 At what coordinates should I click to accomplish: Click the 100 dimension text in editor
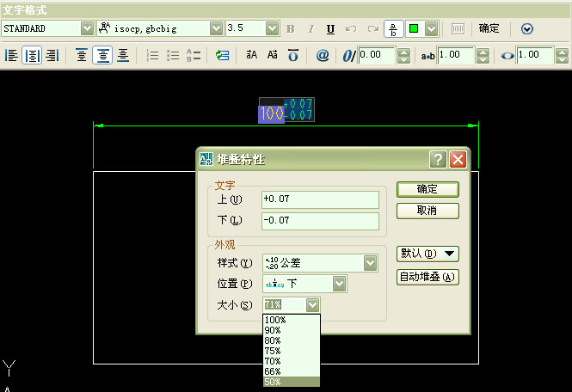(x=272, y=113)
